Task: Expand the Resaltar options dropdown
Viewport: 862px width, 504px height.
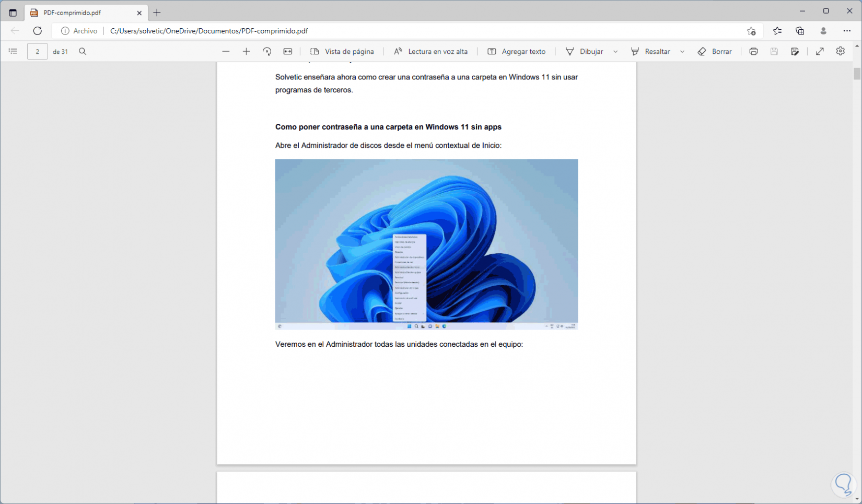Action: [x=682, y=51]
